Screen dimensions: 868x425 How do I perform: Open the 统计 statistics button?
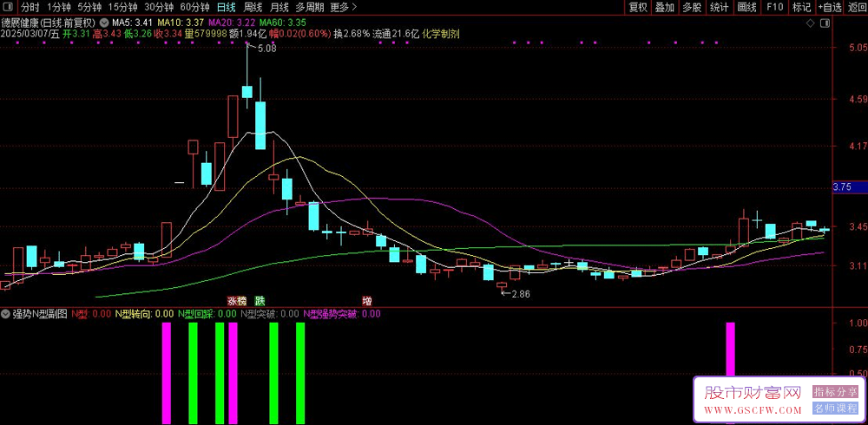719,7
